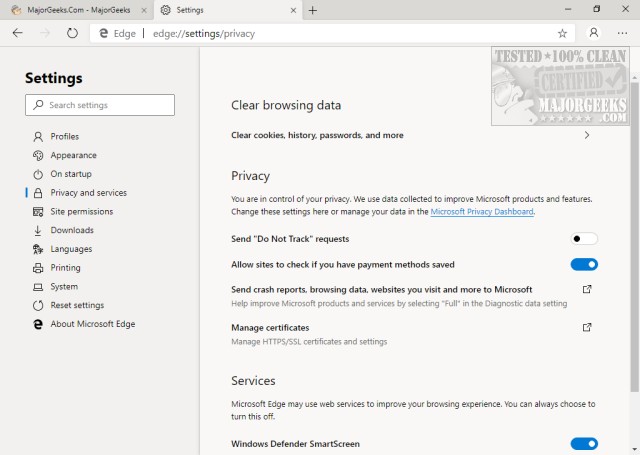640x455 pixels.
Task: Open Microsoft Privacy Dashboard link
Action: [x=482, y=212]
